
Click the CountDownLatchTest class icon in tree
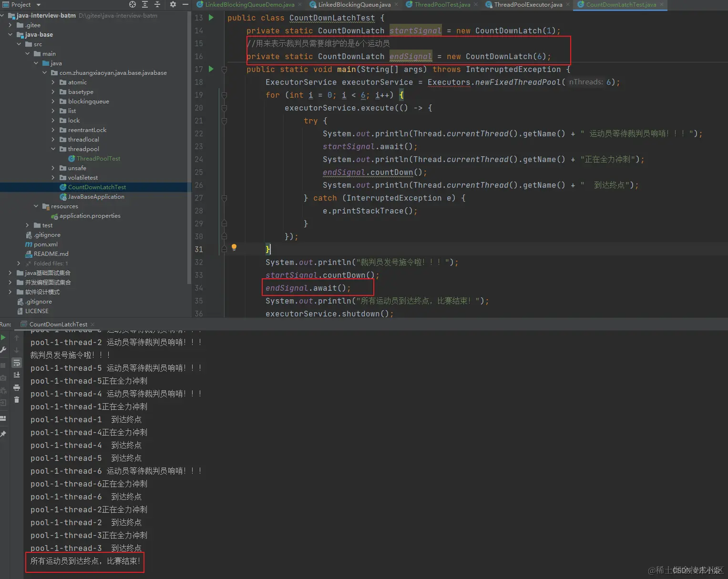63,187
